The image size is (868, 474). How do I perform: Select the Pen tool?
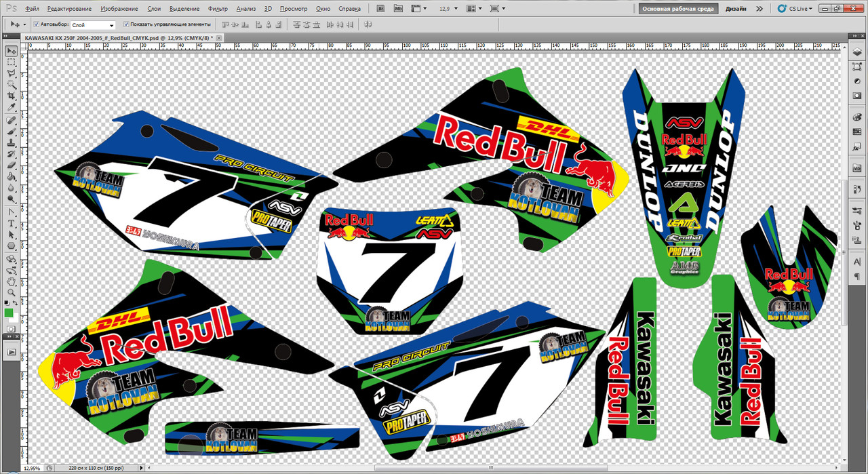coord(11,212)
